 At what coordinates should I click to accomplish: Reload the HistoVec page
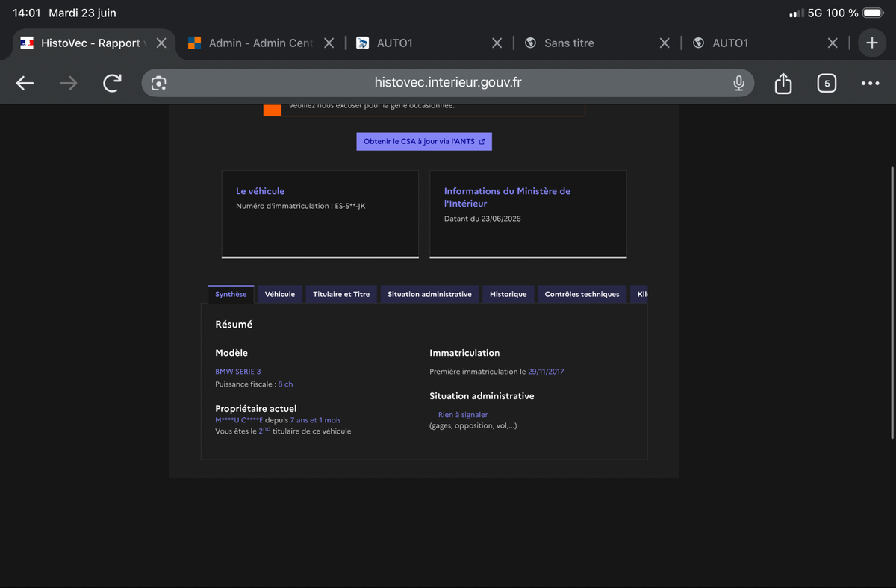point(112,83)
